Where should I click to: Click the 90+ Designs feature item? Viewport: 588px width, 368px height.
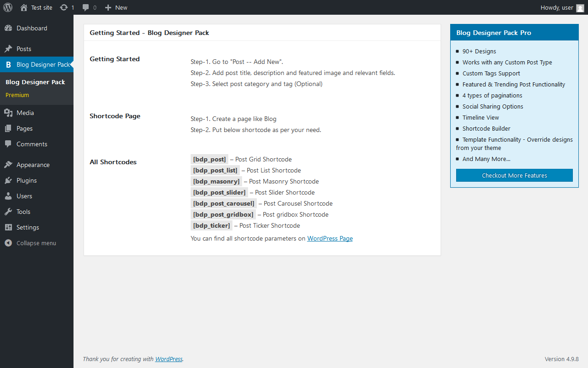(479, 51)
